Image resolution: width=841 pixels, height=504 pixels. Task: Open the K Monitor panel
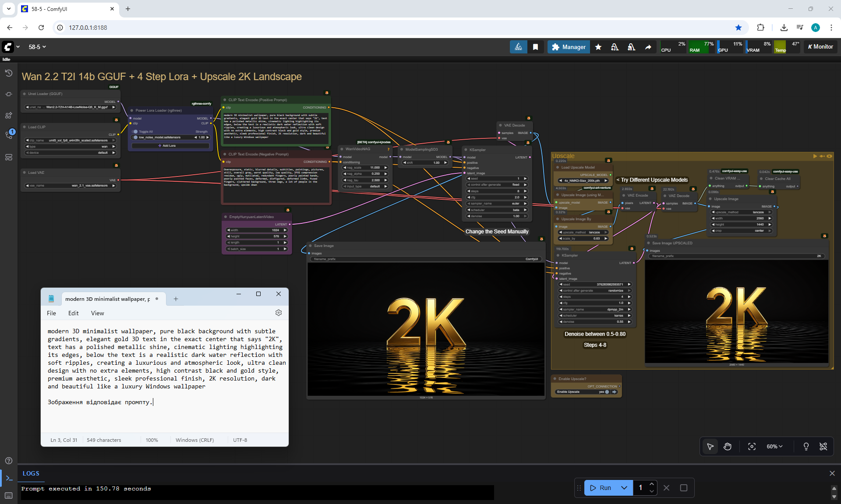click(x=820, y=47)
